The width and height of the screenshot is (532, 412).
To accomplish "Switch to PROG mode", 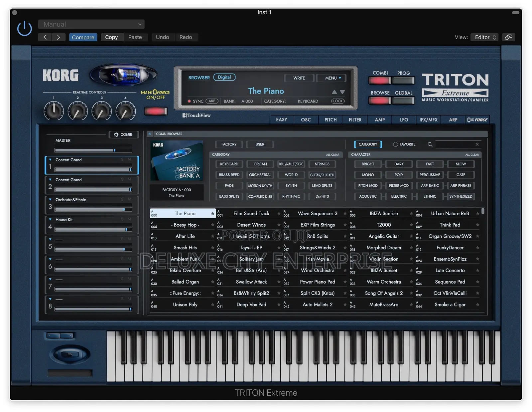I will coord(403,80).
